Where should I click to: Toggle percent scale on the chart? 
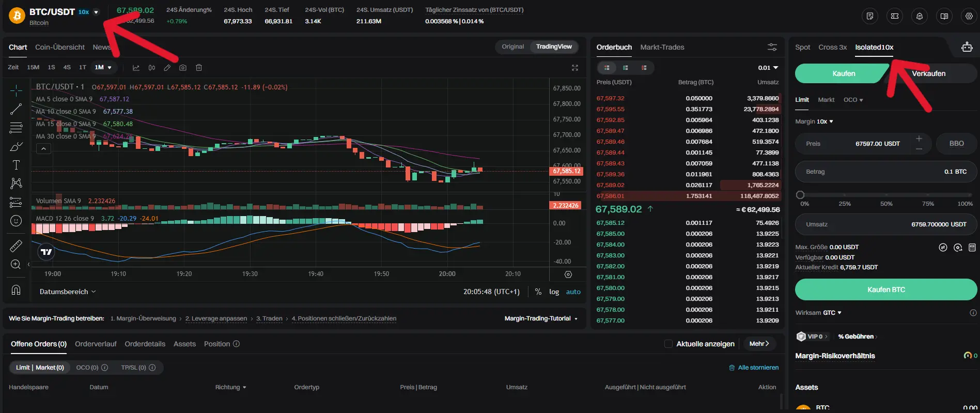click(x=538, y=292)
